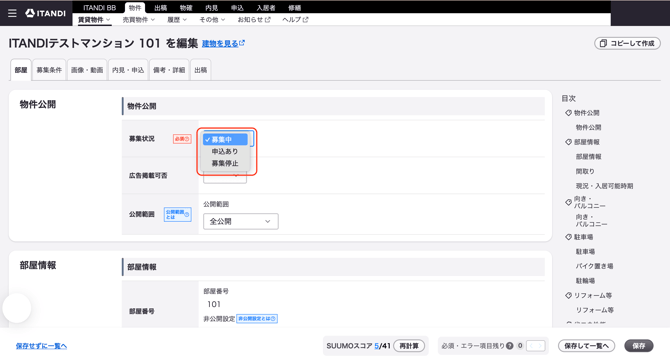Click the ITANDI logo
Screen dimensions: 670x364
(45, 13)
